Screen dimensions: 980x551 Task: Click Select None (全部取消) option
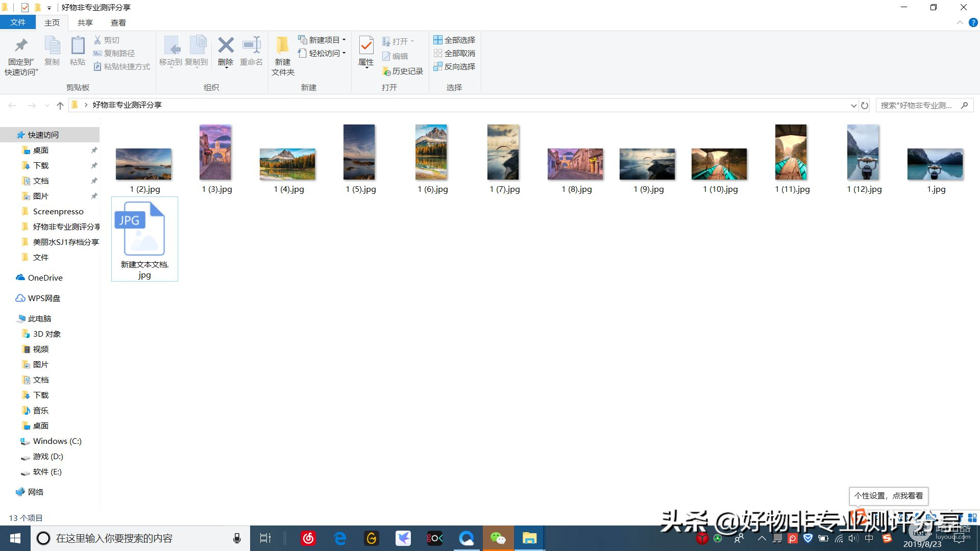click(454, 53)
